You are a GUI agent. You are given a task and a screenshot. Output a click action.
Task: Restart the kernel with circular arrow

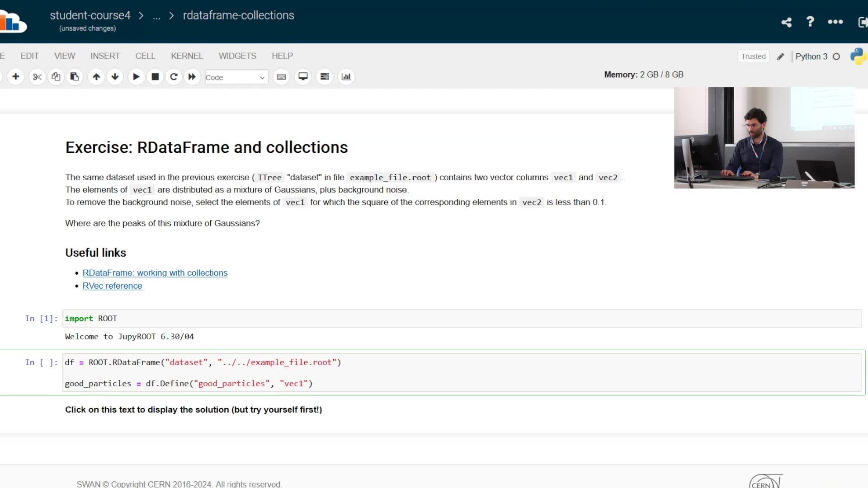(x=174, y=77)
